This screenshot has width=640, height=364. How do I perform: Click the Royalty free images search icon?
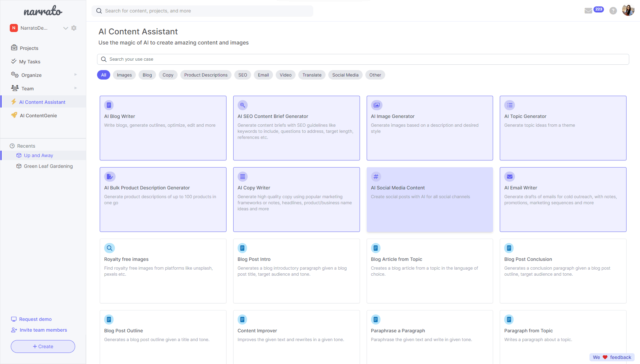[110, 248]
